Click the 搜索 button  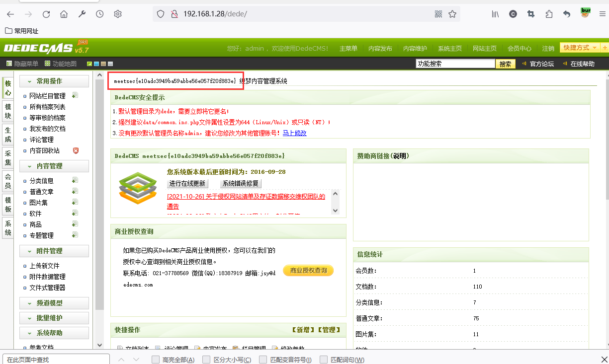(506, 64)
